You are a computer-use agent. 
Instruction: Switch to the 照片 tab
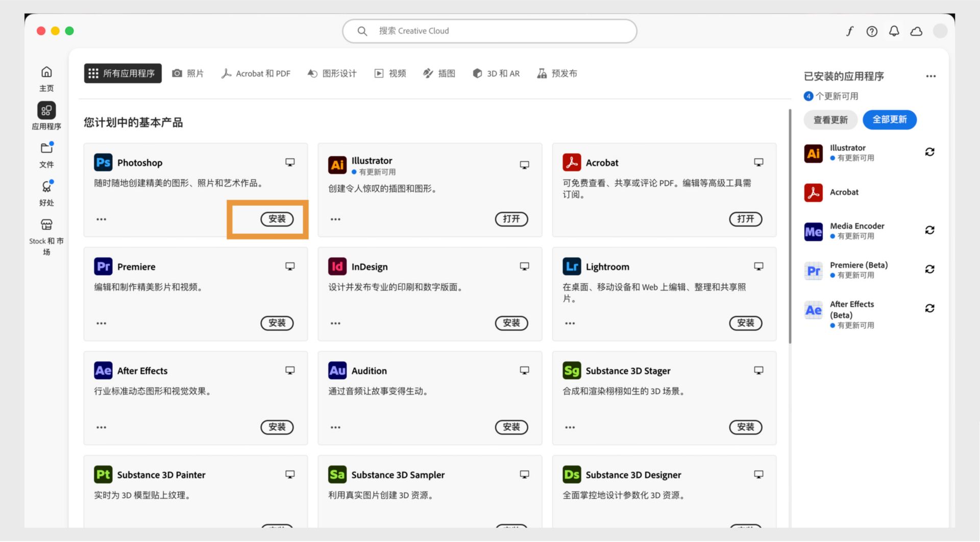[188, 73]
